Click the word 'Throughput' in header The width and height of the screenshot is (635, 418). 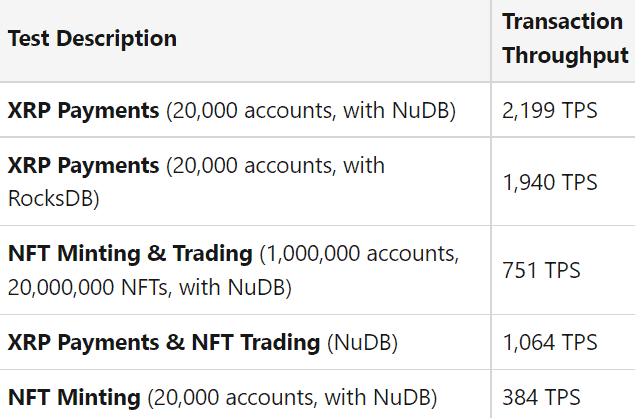[565, 55]
